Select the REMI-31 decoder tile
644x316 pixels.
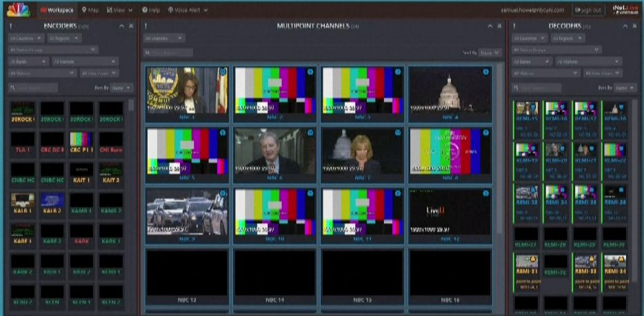point(527,272)
